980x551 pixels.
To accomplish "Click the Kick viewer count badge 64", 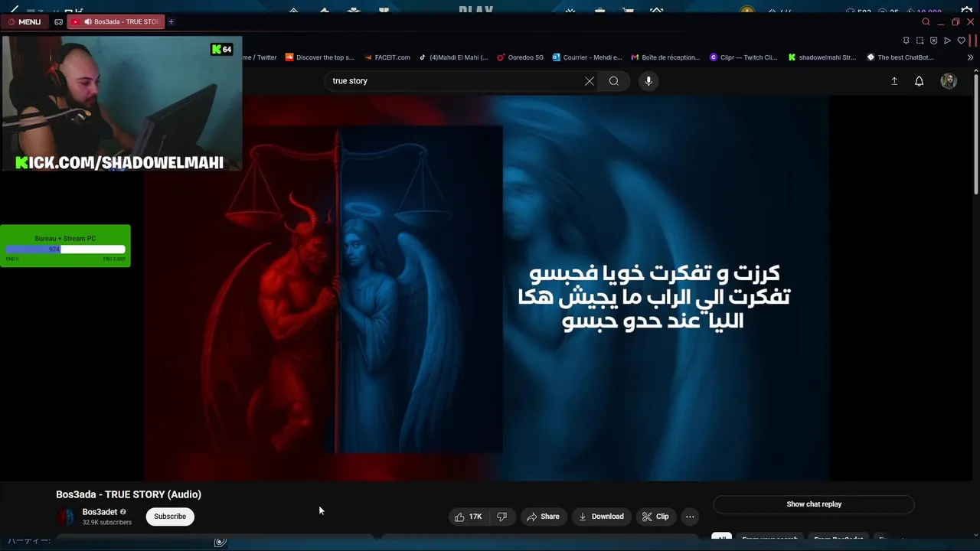I will pyautogui.click(x=221, y=49).
